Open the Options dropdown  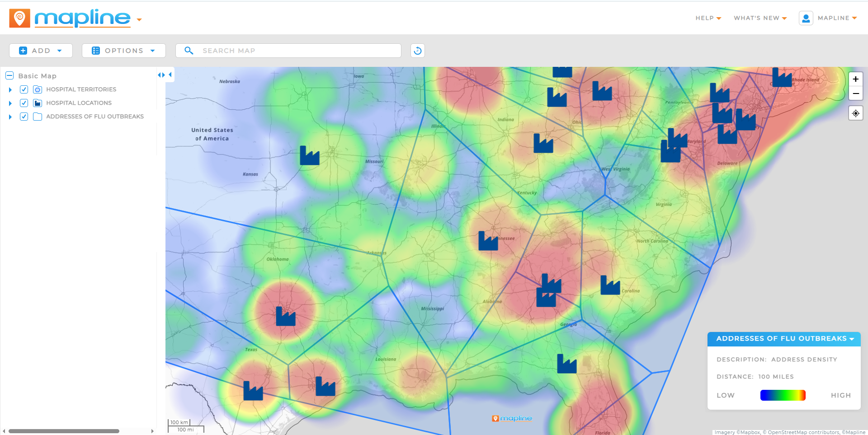click(123, 51)
